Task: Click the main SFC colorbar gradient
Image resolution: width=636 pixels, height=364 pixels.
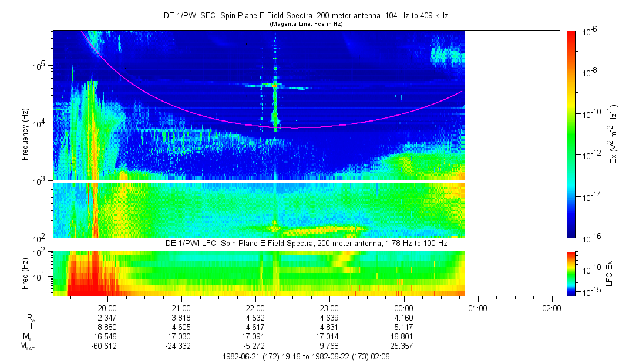Action: (x=571, y=134)
